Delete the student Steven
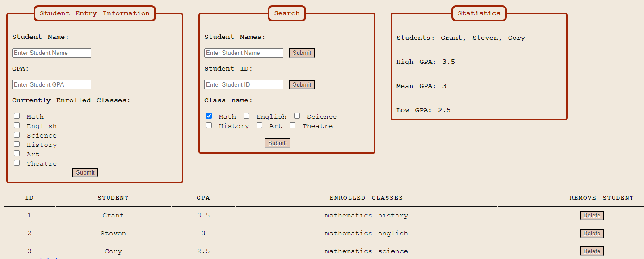The image size is (644, 259). (x=591, y=233)
